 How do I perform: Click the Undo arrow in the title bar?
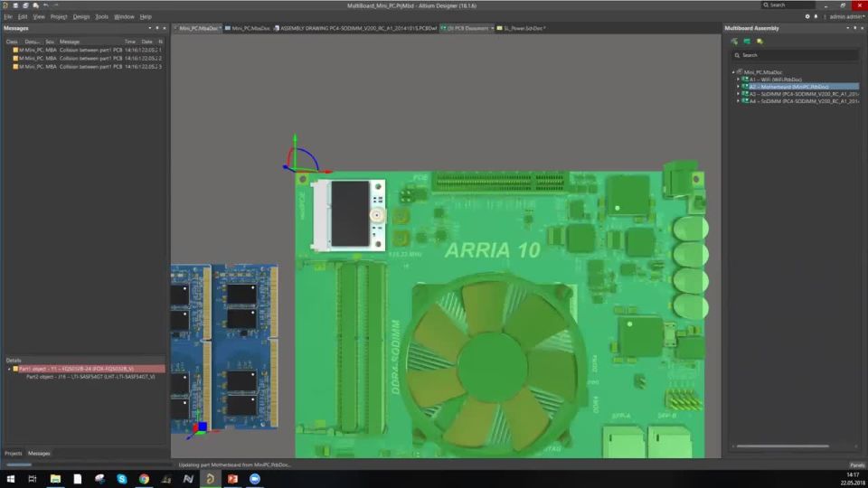[x=46, y=5]
